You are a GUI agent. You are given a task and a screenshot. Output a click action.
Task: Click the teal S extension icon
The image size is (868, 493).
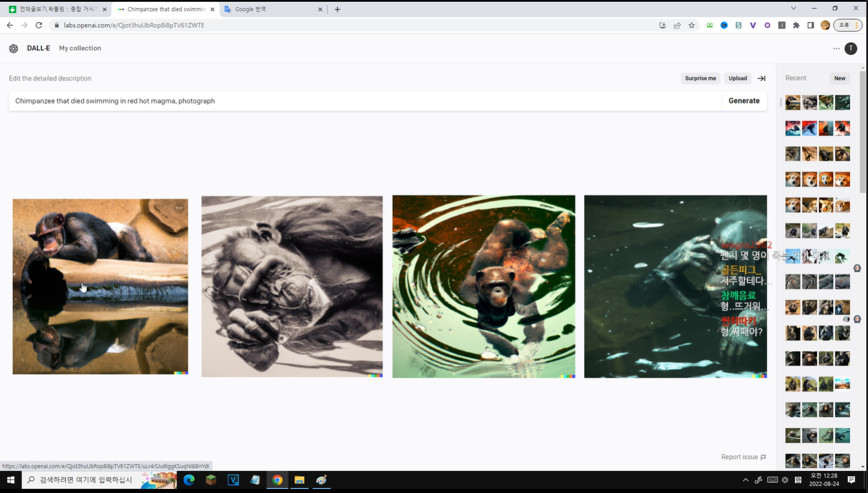(x=738, y=25)
